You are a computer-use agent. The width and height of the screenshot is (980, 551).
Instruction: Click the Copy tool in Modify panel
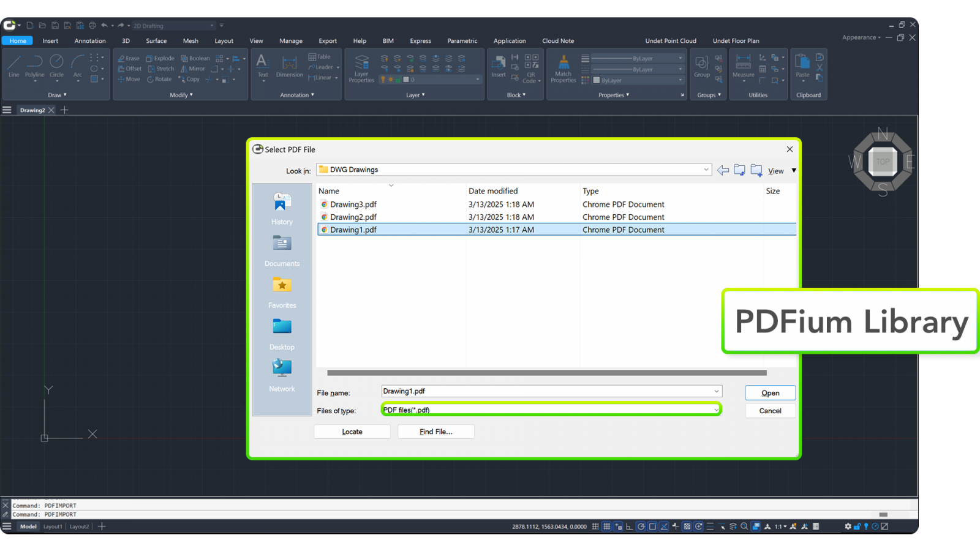pos(189,79)
